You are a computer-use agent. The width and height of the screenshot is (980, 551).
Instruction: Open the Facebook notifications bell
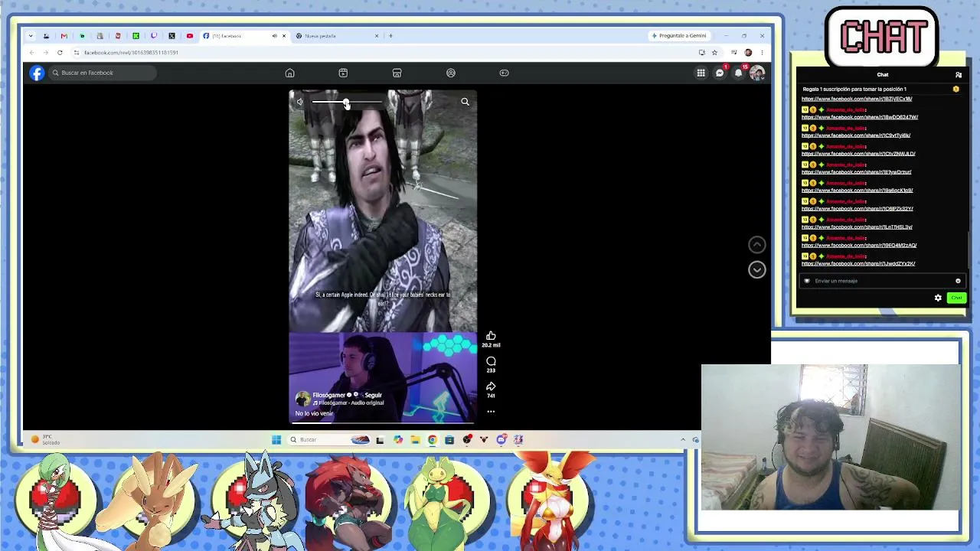click(x=738, y=73)
